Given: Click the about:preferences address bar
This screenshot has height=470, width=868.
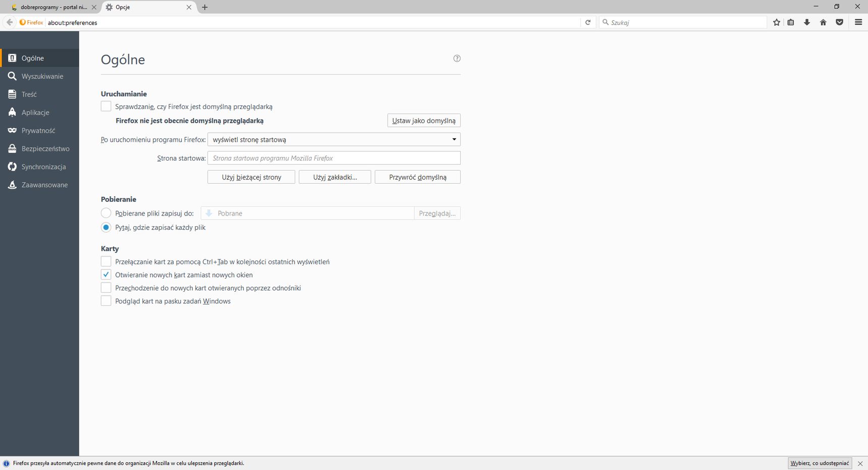Looking at the screenshot, I should (313, 22).
